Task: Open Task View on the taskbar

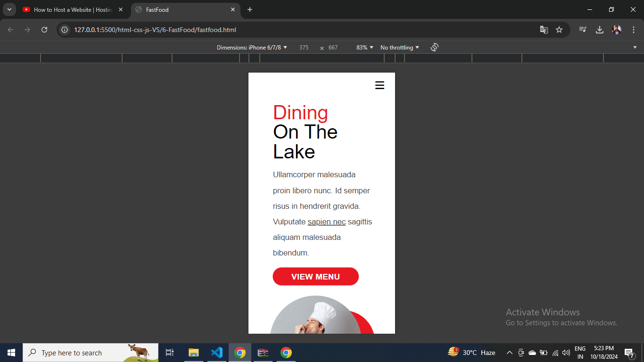Action: [170, 353]
